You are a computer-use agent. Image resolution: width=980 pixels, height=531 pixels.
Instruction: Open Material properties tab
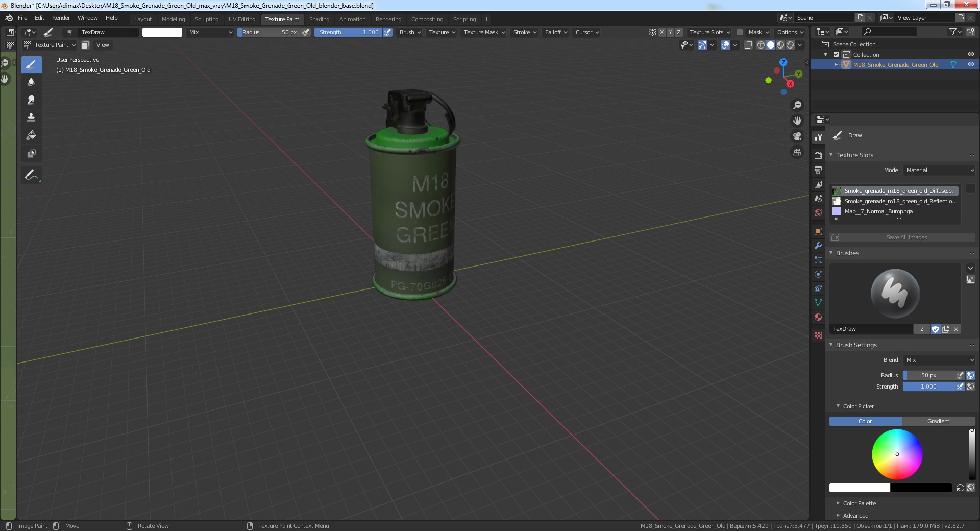pyautogui.click(x=818, y=317)
